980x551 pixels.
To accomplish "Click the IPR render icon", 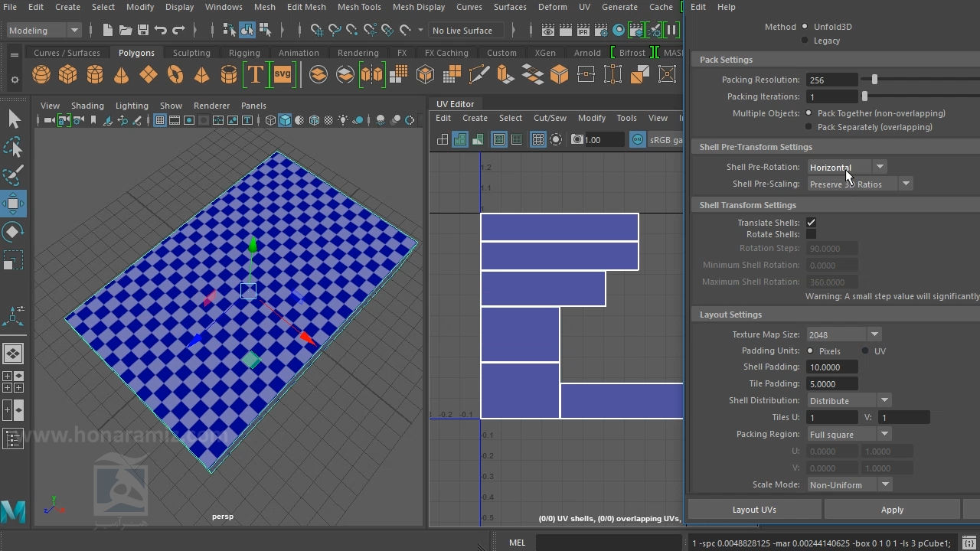I will 583,31.
